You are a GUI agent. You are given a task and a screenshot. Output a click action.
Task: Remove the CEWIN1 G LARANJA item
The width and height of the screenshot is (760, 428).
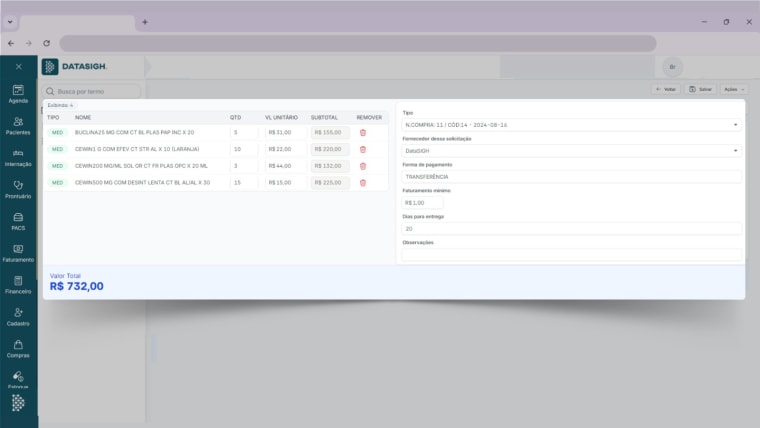pyautogui.click(x=363, y=149)
